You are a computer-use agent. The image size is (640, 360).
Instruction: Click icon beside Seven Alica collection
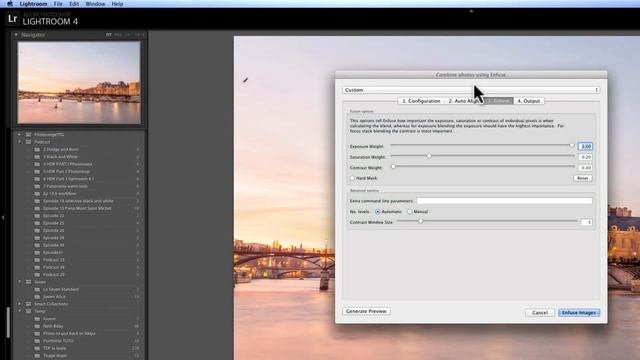click(37, 297)
